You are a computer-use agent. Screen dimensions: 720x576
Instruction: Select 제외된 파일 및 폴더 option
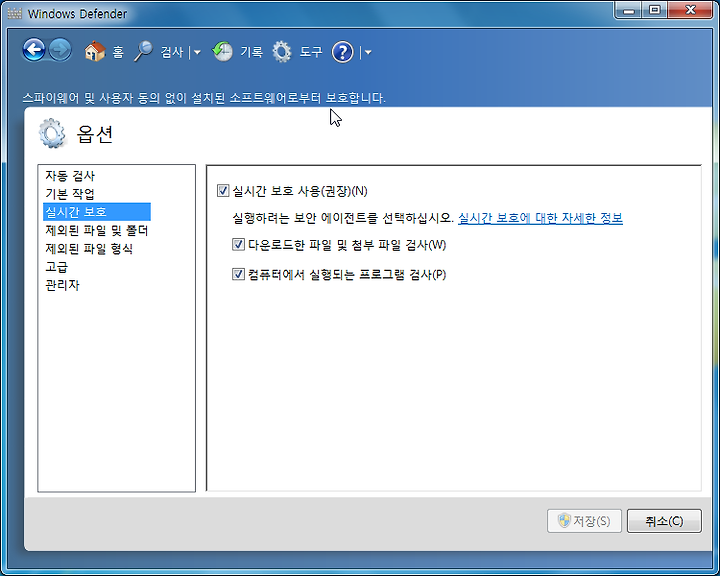(x=96, y=230)
